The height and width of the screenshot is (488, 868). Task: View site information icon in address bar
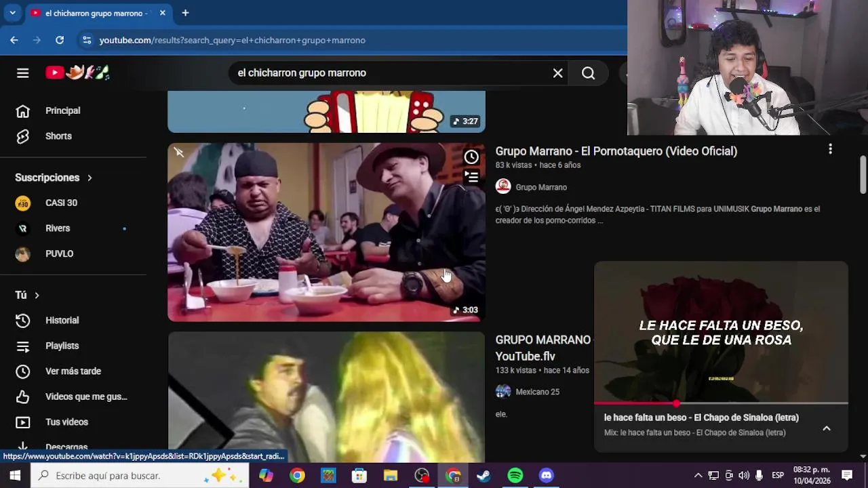pyautogui.click(x=87, y=40)
